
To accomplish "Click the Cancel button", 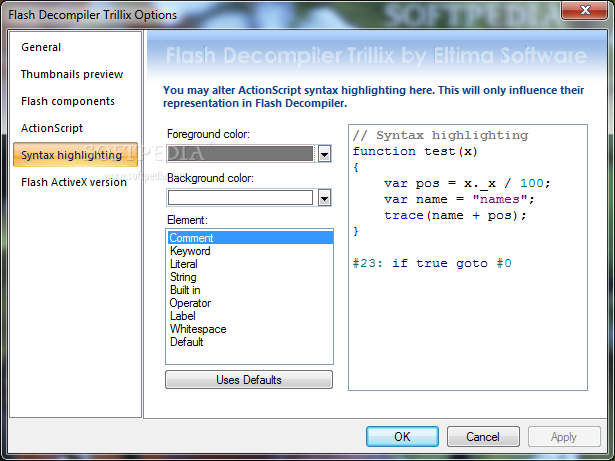I will pos(483,437).
